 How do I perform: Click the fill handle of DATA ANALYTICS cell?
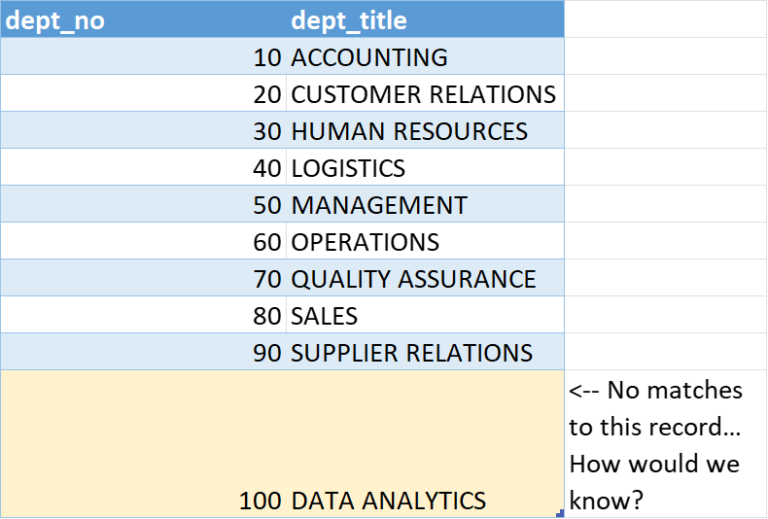561,513
